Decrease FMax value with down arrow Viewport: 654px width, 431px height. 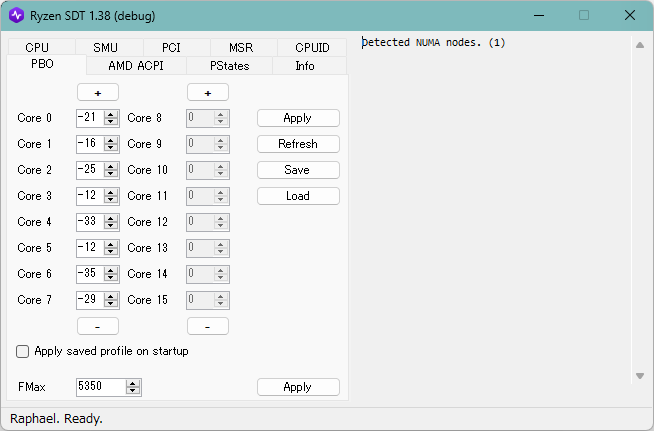[133, 391]
